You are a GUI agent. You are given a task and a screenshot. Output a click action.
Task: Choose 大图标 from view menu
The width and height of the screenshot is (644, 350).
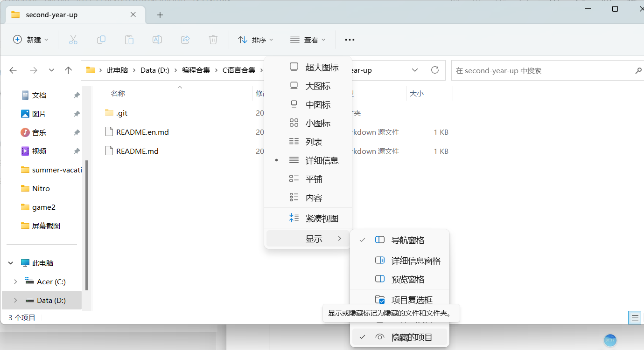(308, 86)
